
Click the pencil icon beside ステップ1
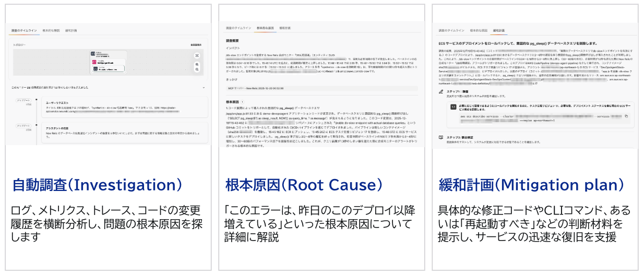coord(442,91)
